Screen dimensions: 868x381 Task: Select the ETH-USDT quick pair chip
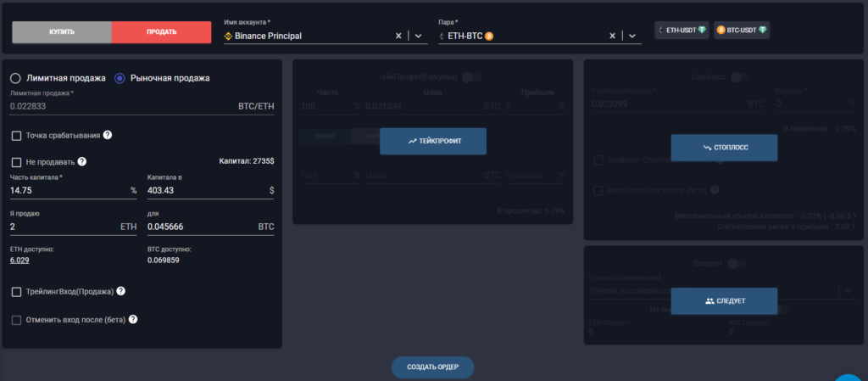[682, 31]
